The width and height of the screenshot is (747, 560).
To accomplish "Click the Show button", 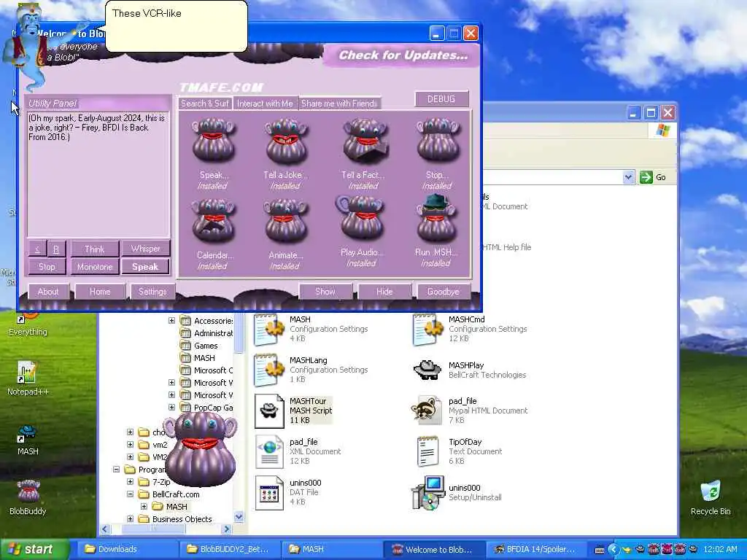I will (325, 292).
